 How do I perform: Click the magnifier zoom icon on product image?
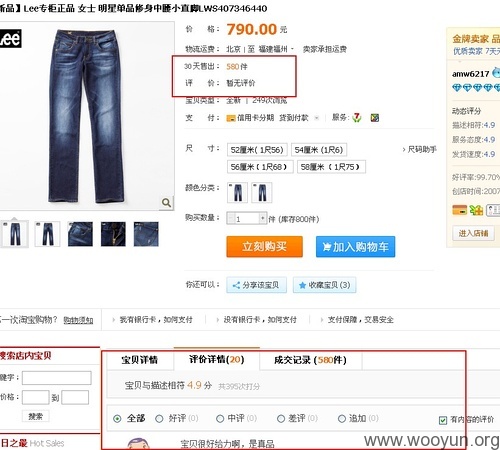(166, 202)
